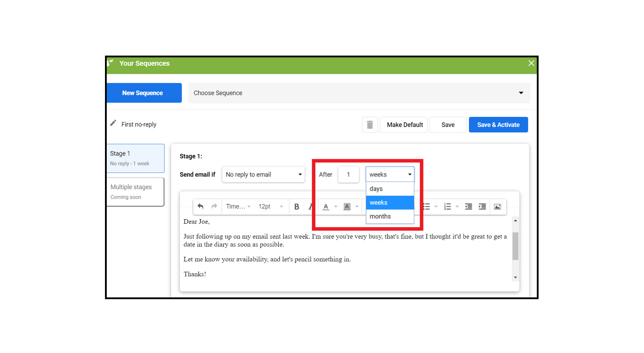Image resolution: width=644 pixels, height=353 pixels.
Task: Click the increase indent icon
Action: click(483, 207)
